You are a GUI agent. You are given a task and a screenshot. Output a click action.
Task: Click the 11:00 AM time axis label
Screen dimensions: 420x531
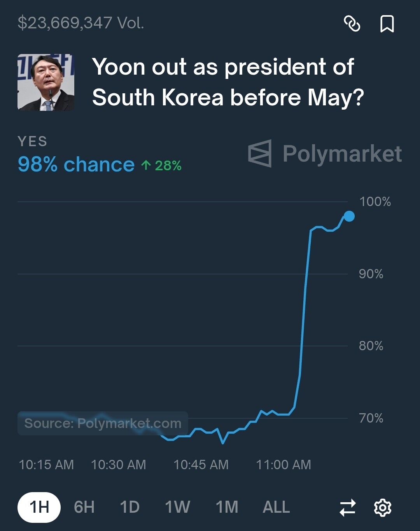point(283,465)
